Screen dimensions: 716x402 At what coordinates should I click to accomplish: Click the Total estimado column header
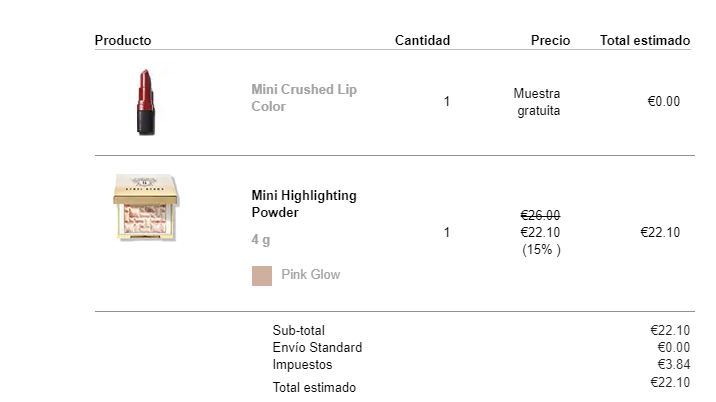pyautogui.click(x=645, y=40)
